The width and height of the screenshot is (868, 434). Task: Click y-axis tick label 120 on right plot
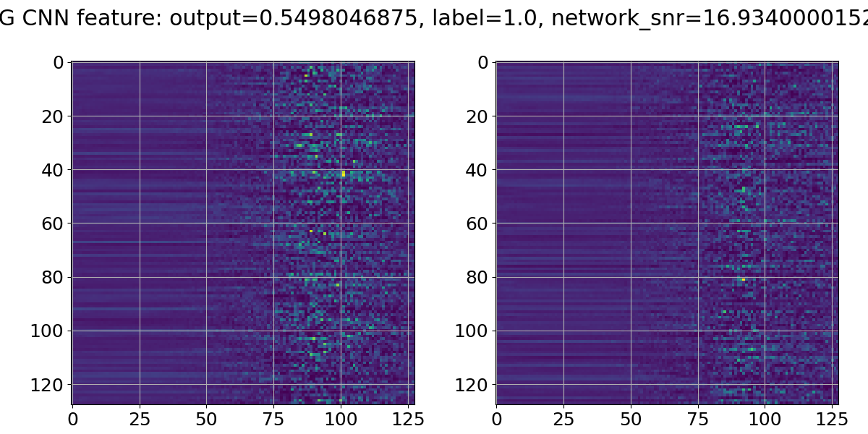[x=474, y=385]
